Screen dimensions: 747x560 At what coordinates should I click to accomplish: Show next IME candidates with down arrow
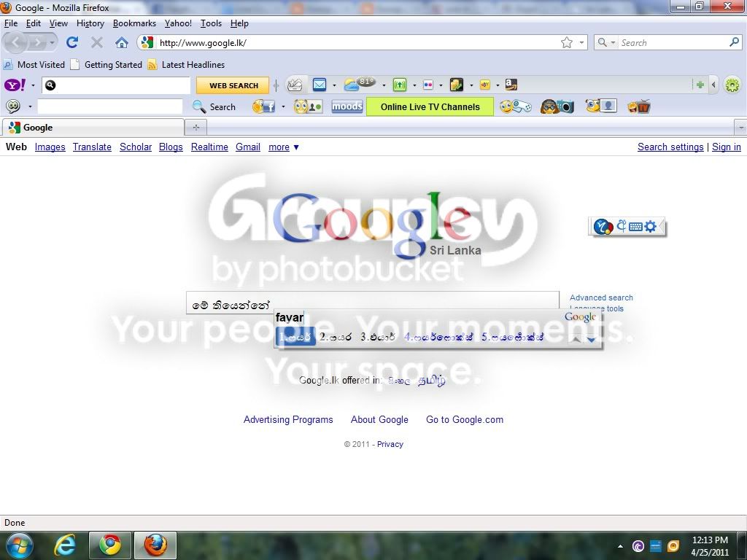point(591,340)
